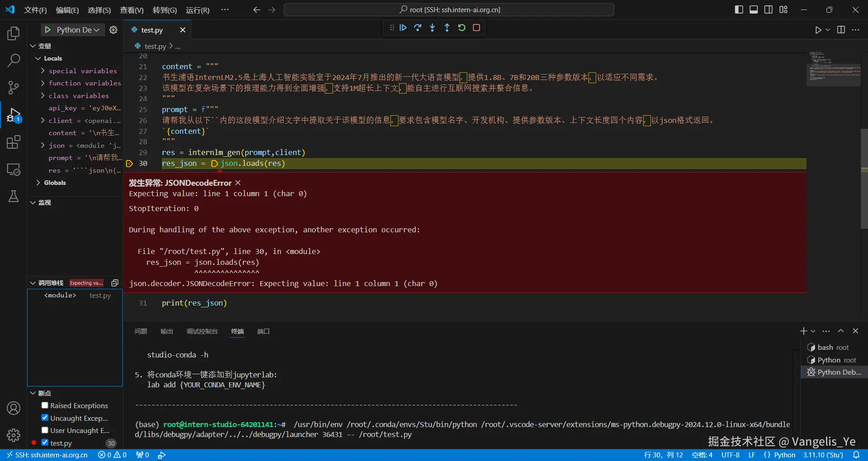
Task: Step out in the debug toolbar
Action: pos(447,28)
